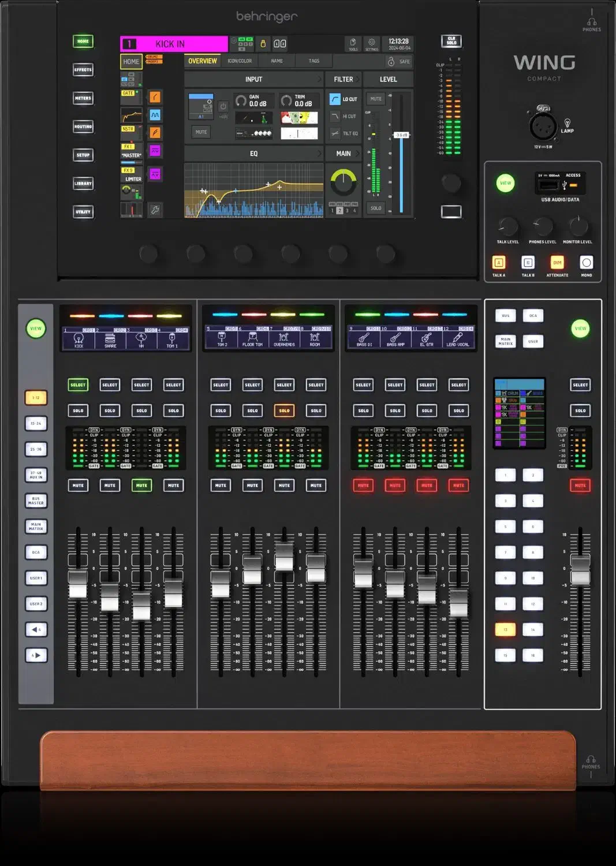Click the touchscreen level fader at -3.6 dB
The width and height of the screenshot is (616, 866).
(x=401, y=135)
